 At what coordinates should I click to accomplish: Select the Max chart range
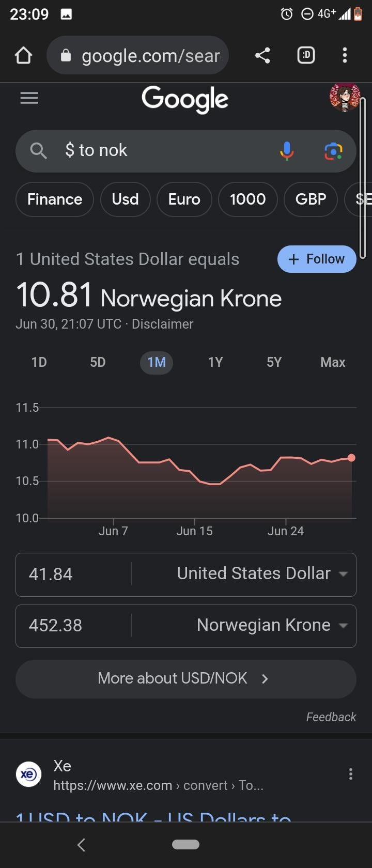coord(333,362)
